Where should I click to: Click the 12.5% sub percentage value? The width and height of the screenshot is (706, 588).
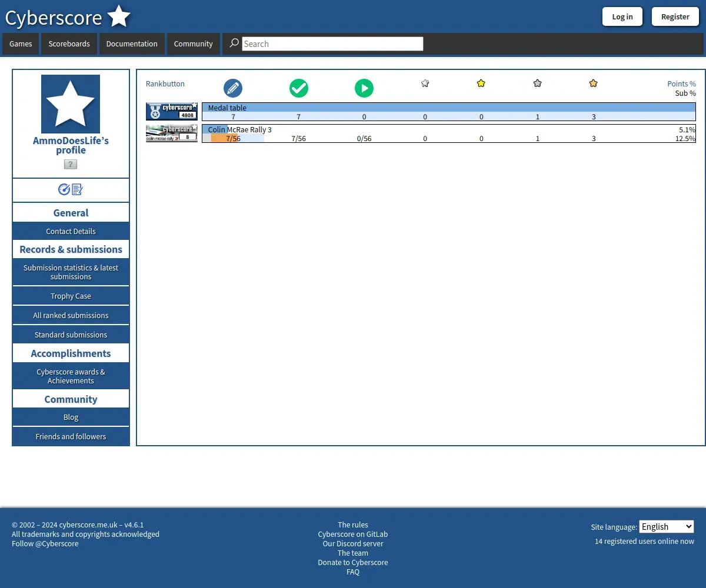[685, 139]
